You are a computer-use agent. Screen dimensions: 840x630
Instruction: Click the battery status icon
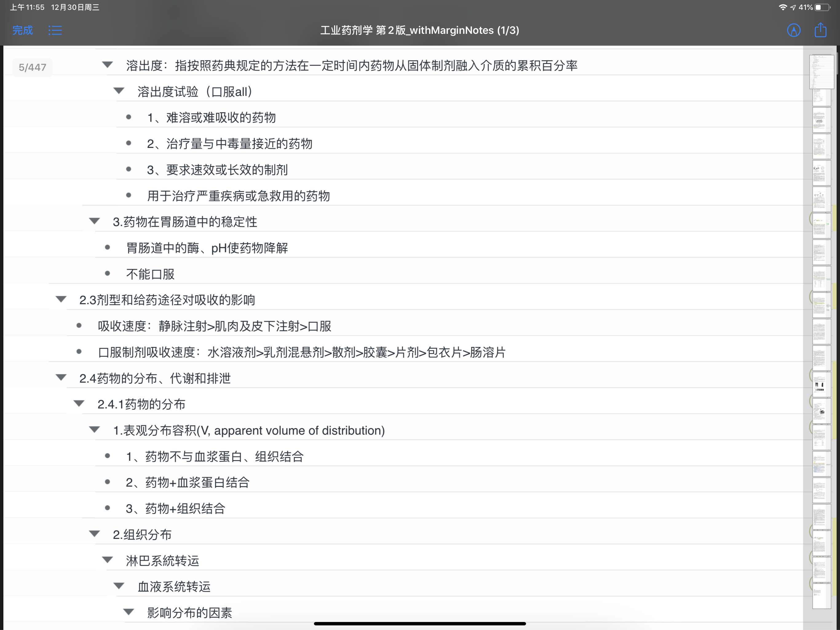pyautogui.click(x=822, y=7)
